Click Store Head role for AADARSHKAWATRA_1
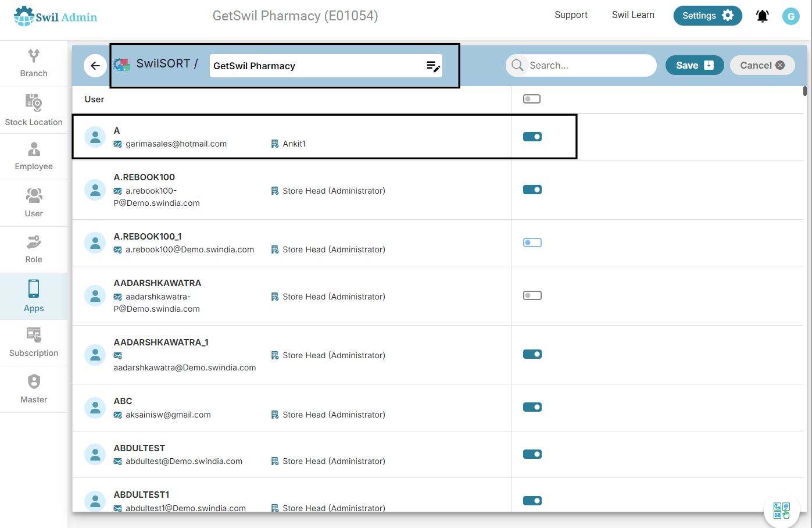 coord(334,355)
